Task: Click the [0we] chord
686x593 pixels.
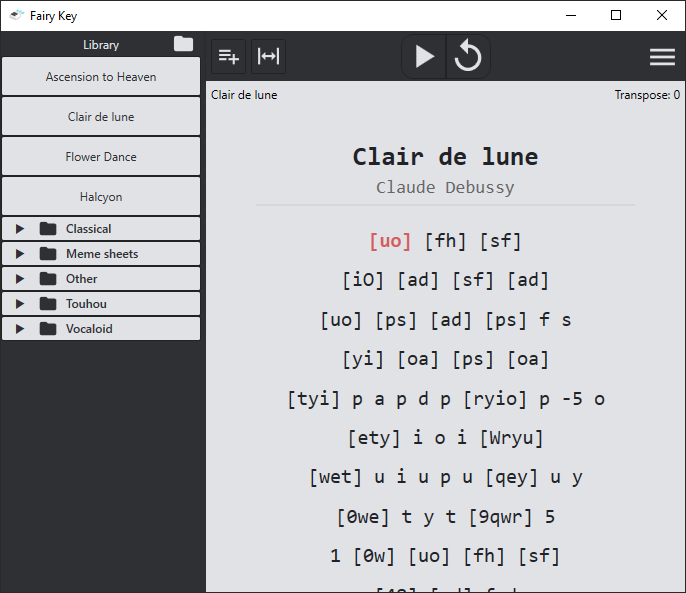Action: pos(363,517)
